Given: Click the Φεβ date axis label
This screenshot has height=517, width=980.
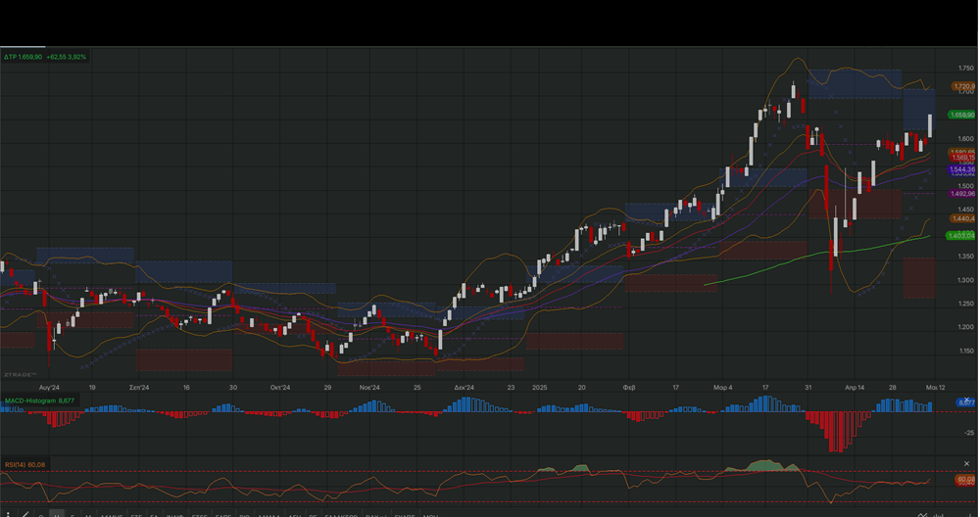Looking at the screenshot, I should click(x=629, y=387).
